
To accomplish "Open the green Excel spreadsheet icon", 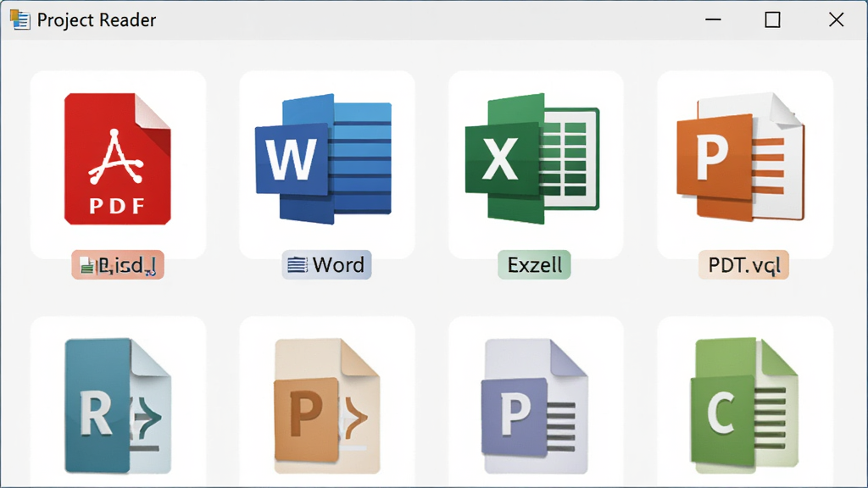I will coord(532,158).
